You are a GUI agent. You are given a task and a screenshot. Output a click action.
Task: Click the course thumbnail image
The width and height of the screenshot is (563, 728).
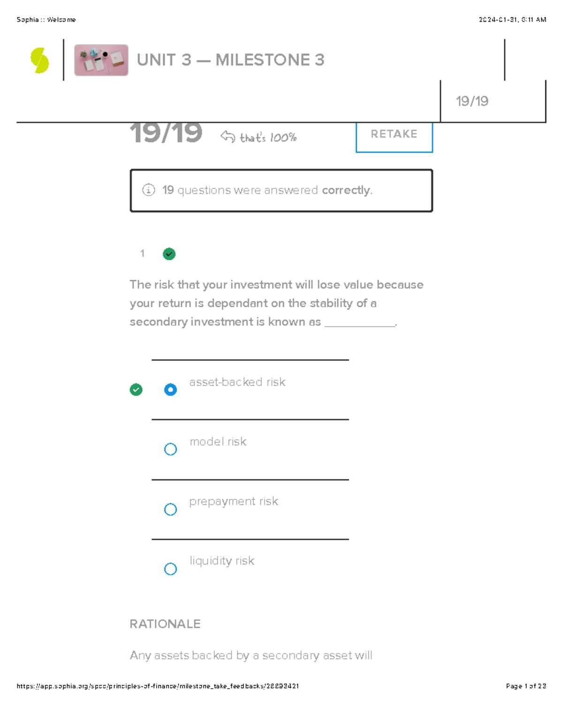(101, 60)
